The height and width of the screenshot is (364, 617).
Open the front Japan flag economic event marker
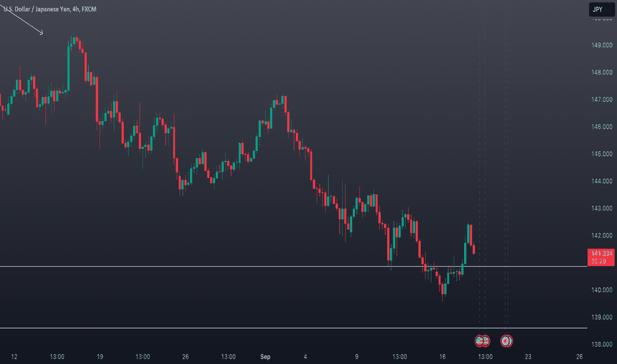coord(505,341)
